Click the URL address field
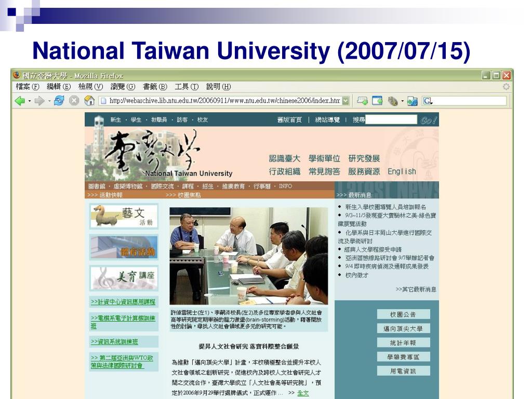This screenshot has width=532, height=399. coord(224,101)
